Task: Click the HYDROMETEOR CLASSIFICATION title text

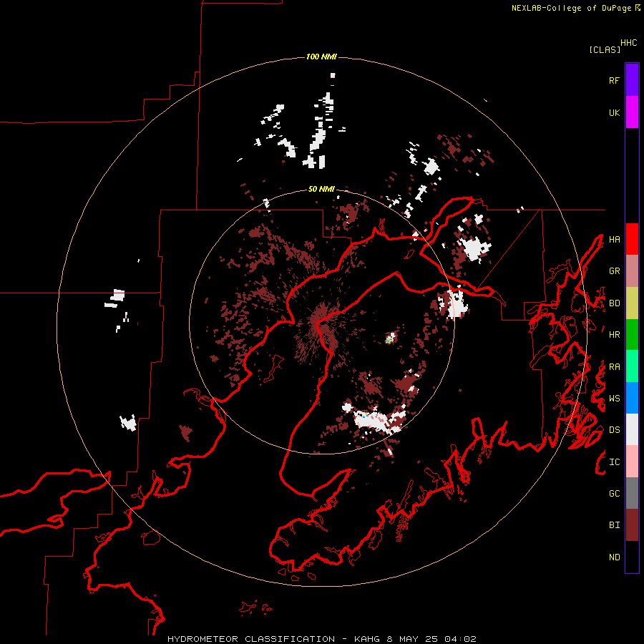Action: click(251, 639)
